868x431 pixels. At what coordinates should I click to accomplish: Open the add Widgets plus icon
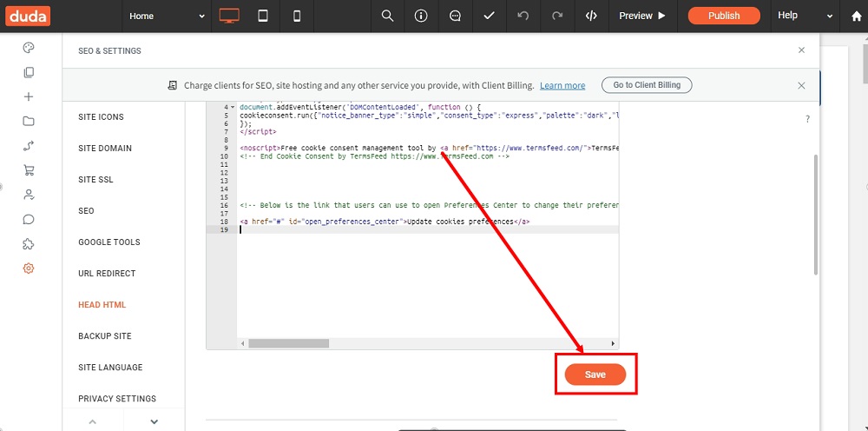pyautogui.click(x=29, y=97)
